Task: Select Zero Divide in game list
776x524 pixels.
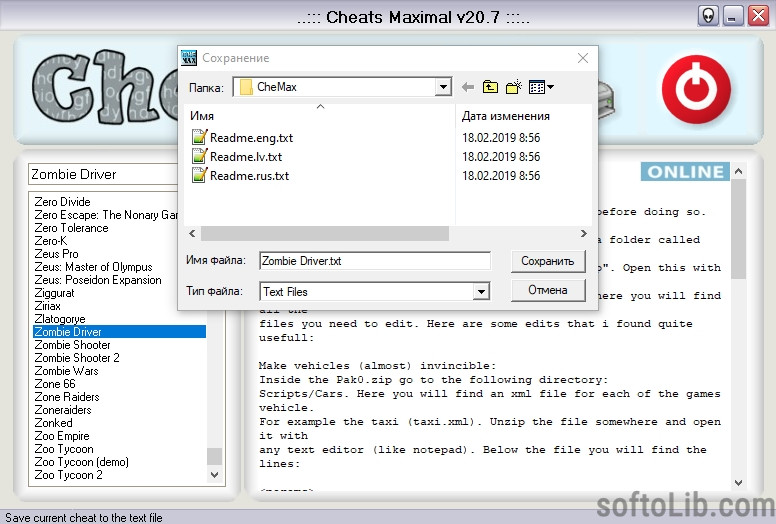Action: click(x=62, y=202)
